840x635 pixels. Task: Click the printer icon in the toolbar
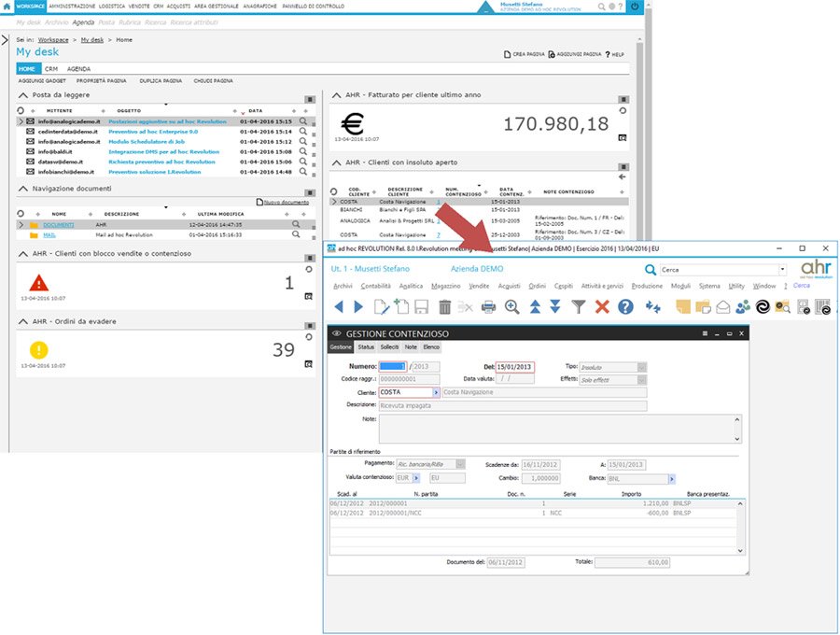[x=488, y=307]
